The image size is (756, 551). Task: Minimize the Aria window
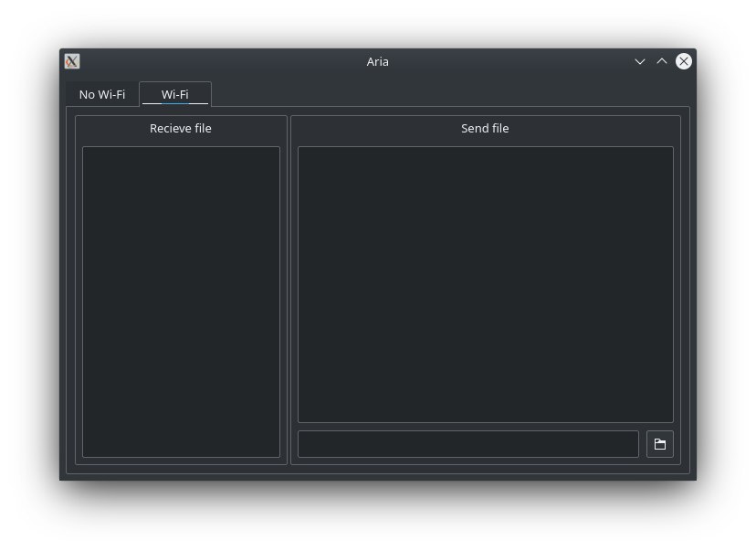[640, 61]
